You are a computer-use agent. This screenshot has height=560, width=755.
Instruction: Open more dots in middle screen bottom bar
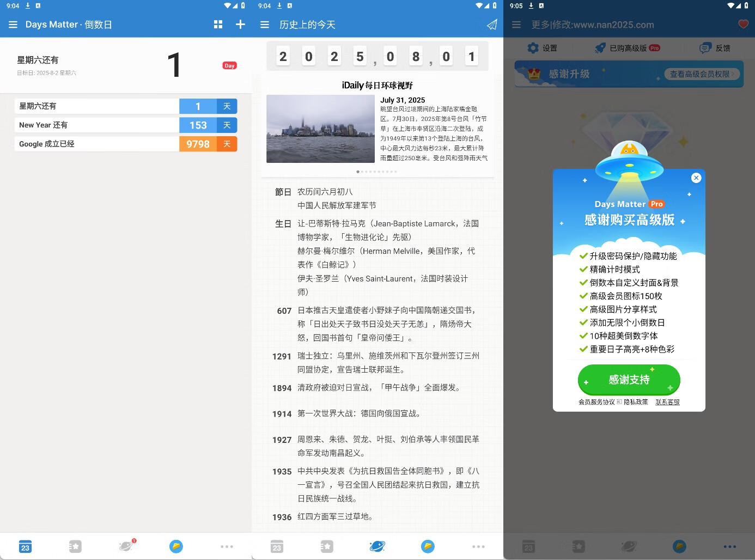(x=478, y=546)
